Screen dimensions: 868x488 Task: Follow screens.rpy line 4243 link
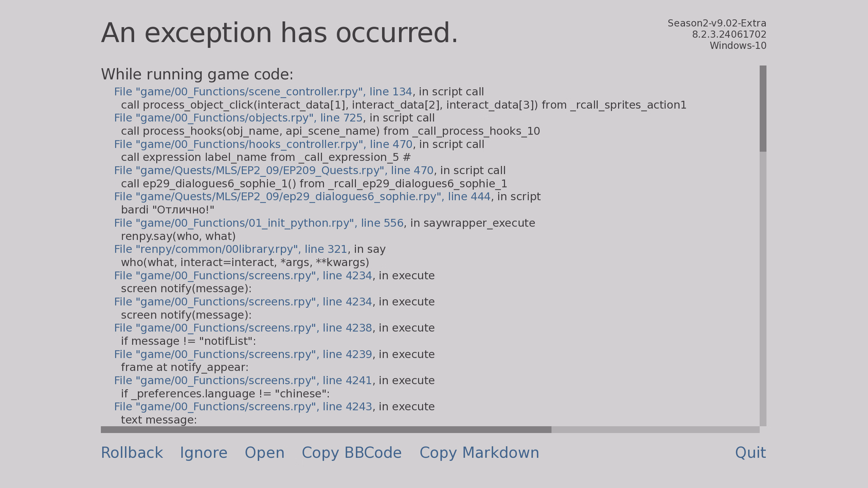coord(243,407)
